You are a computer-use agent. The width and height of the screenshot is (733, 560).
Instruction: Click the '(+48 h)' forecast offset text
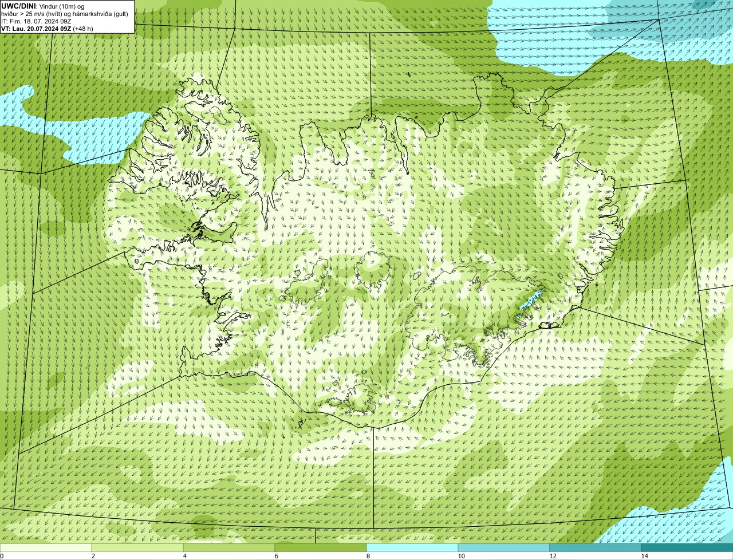83,29
